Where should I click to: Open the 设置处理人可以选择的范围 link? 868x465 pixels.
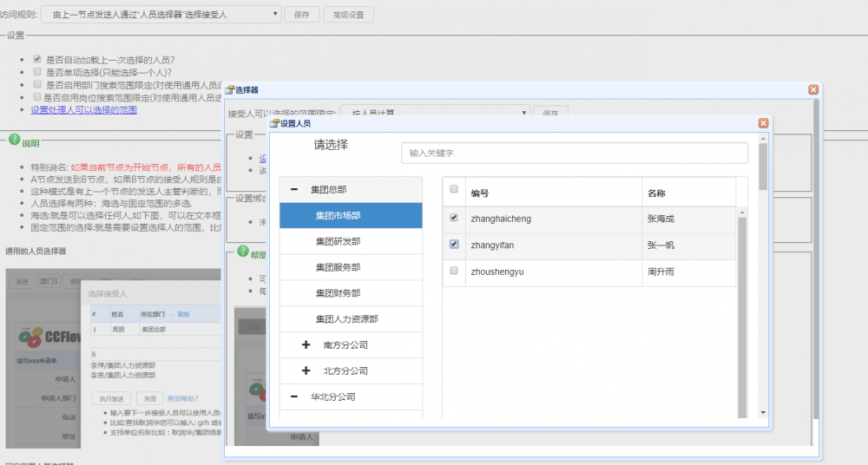pos(83,110)
